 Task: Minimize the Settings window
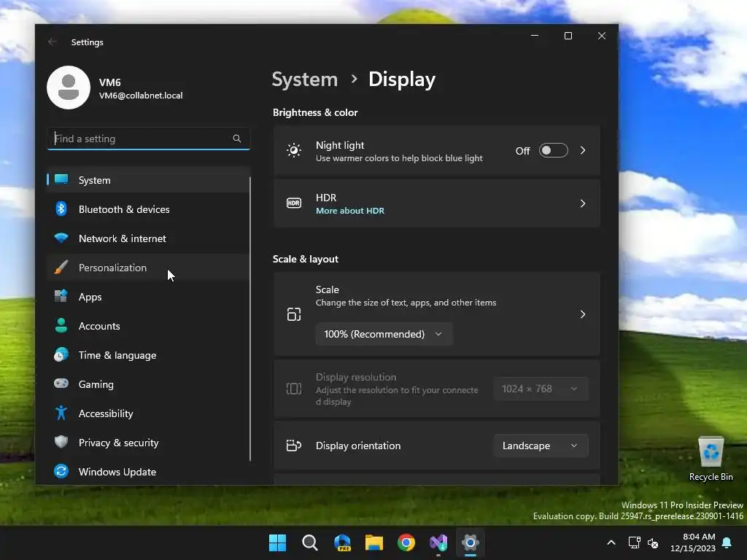[x=535, y=36]
